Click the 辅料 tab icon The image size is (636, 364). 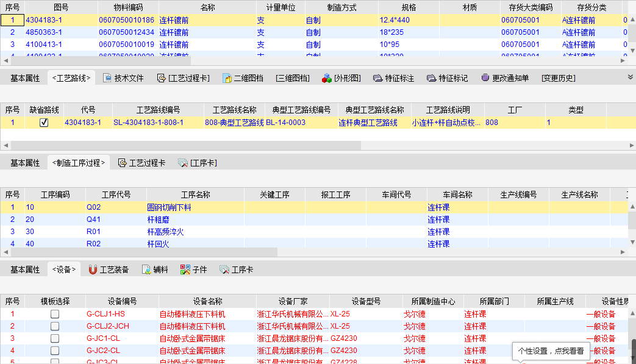pos(146,269)
